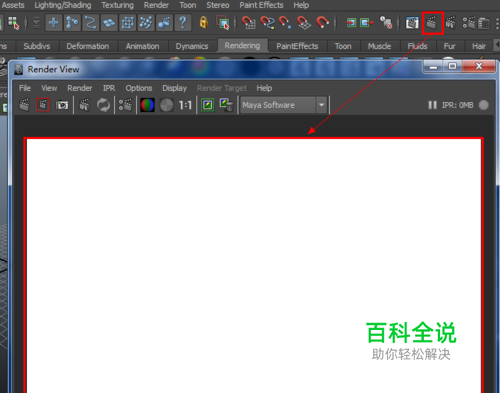Select the Rendering shelf tab
The width and height of the screenshot is (500, 393).
tap(242, 45)
